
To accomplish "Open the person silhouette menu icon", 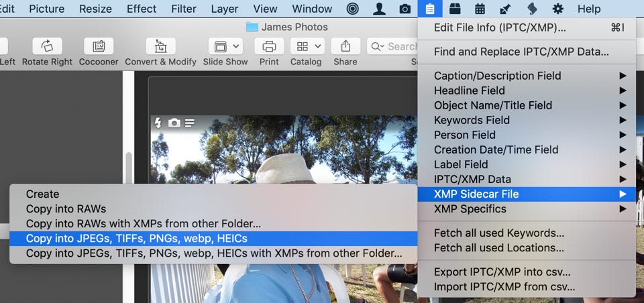I will tap(379, 9).
